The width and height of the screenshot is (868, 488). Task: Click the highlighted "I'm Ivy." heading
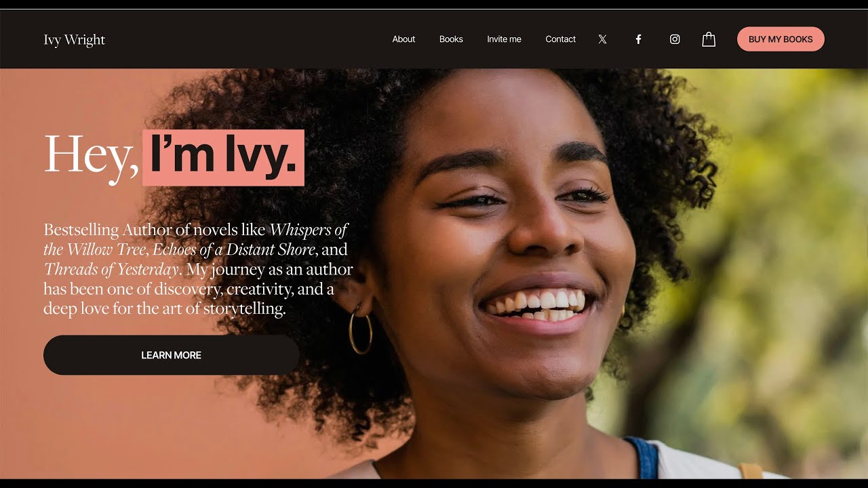(223, 157)
